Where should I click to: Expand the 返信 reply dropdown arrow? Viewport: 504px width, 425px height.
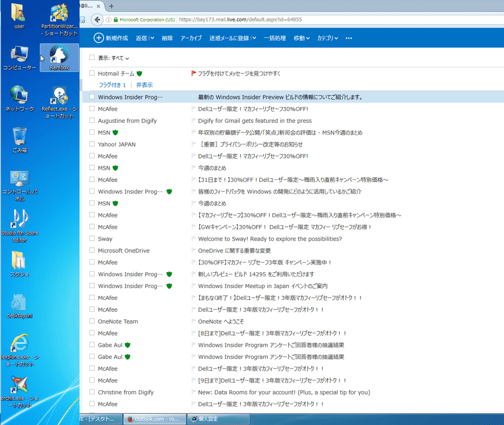click(x=152, y=38)
